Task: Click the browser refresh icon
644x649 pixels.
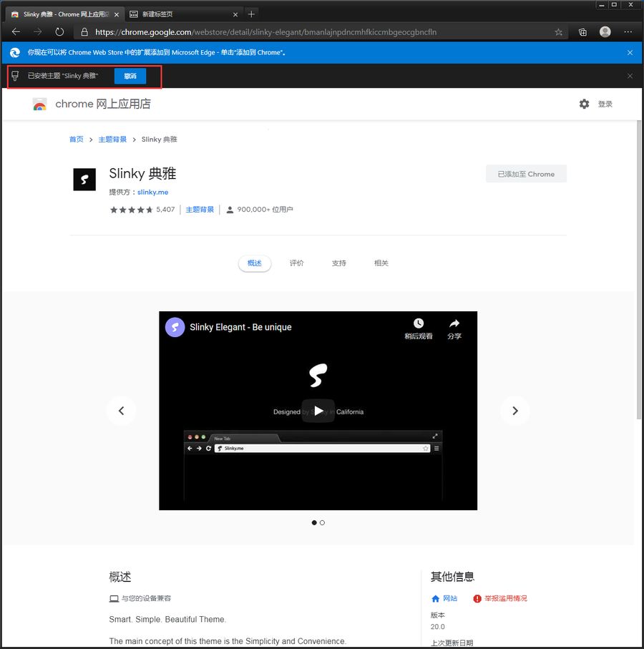Action: pos(59,31)
